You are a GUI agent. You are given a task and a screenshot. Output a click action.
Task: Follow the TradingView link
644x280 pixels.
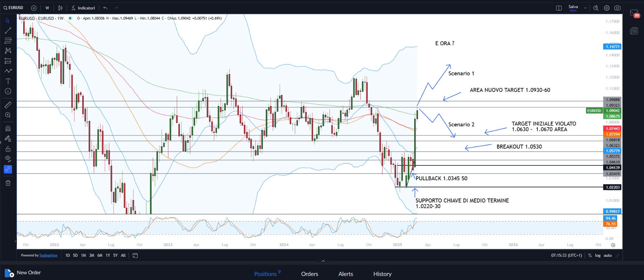pyautogui.click(x=48, y=255)
